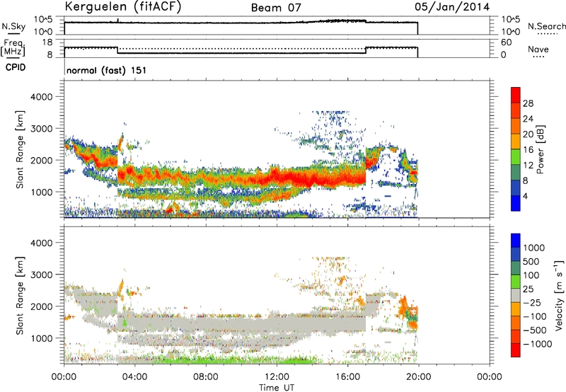Click the '28' power colorbar value
The height and width of the screenshot is (392, 566).
tap(528, 103)
